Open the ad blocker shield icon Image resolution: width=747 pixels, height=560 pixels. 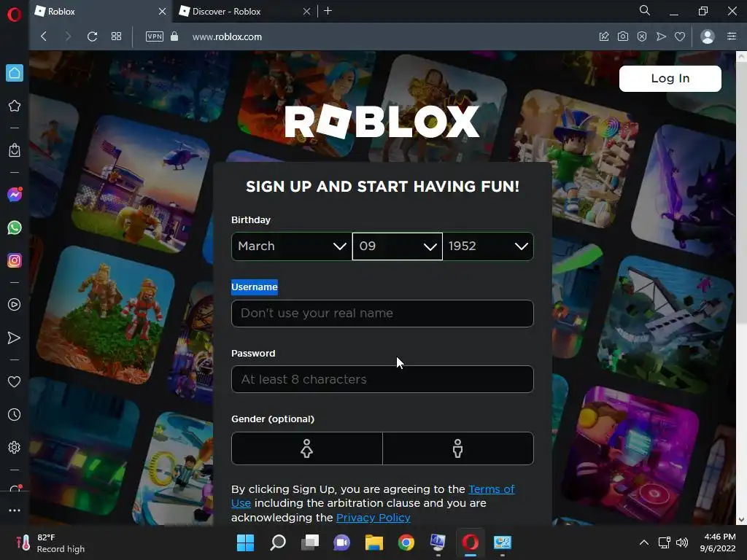coord(642,36)
